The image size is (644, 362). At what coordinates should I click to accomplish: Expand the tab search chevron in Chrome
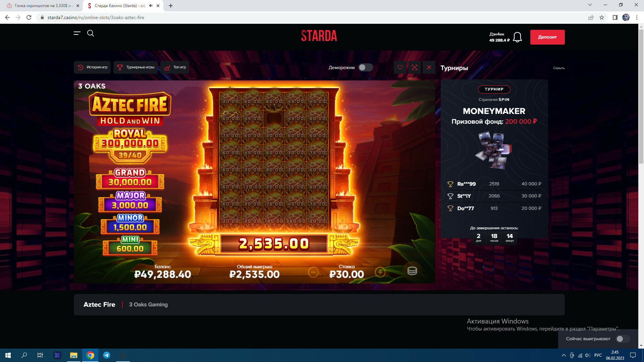(x=590, y=5)
